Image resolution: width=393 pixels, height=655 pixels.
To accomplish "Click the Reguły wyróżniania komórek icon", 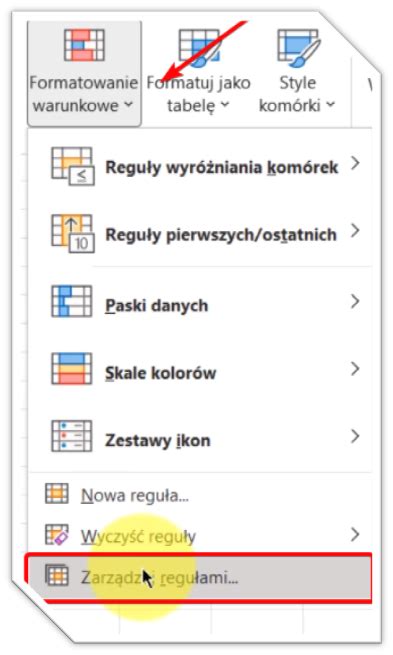I will (x=73, y=166).
